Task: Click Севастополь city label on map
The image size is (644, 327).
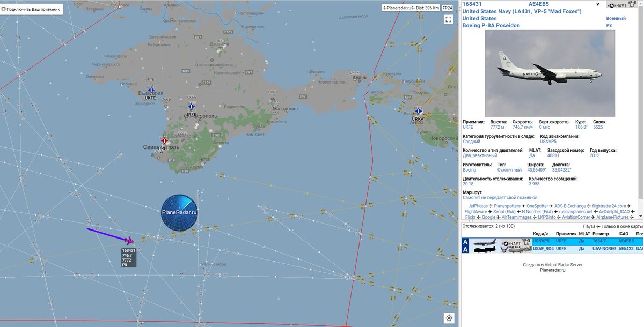Action: tap(161, 147)
